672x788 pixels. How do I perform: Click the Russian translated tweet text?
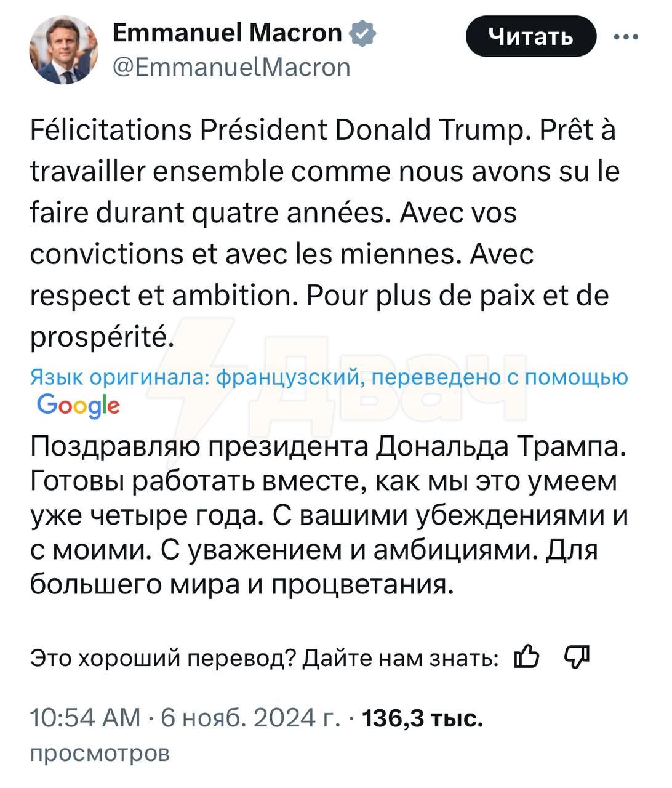(329, 515)
